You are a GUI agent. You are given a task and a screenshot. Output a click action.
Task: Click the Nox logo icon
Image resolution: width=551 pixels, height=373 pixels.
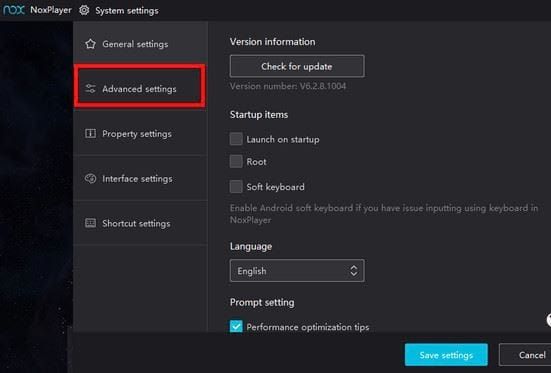click(x=14, y=10)
